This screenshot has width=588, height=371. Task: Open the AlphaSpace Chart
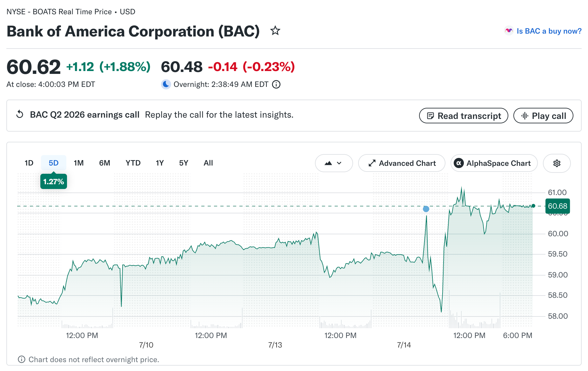pos(494,163)
